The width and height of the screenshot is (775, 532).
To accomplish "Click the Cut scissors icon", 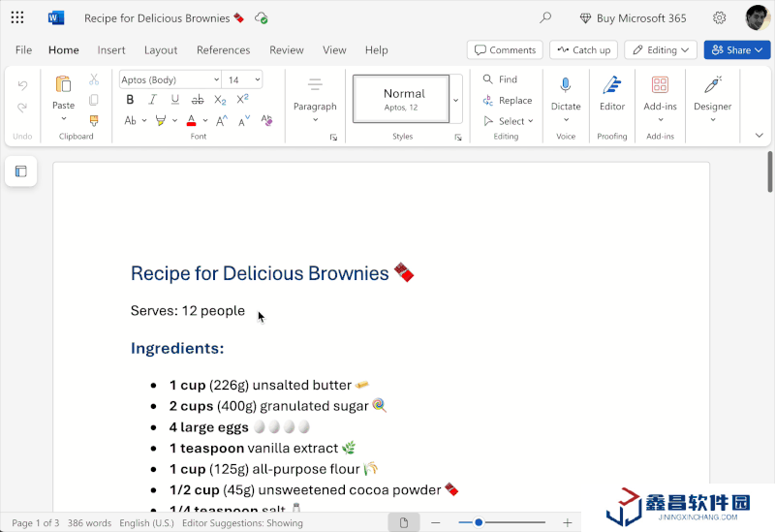I will click(94, 79).
